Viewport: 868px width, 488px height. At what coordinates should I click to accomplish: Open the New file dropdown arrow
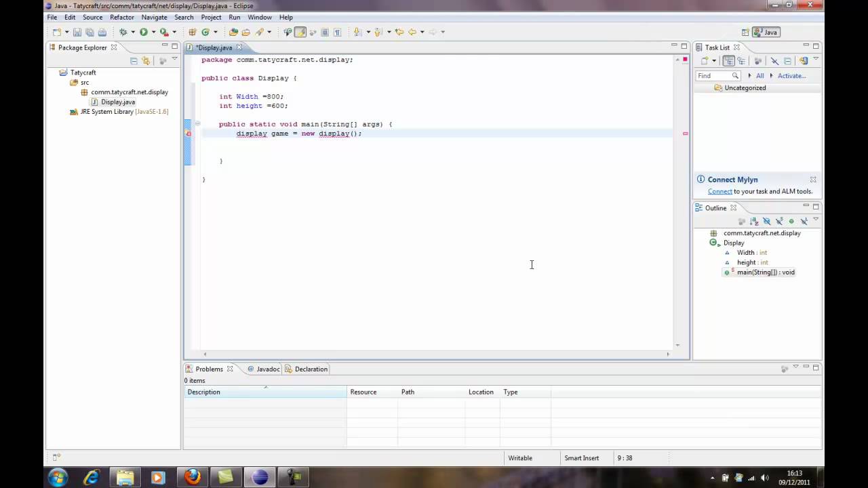(x=66, y=32)
